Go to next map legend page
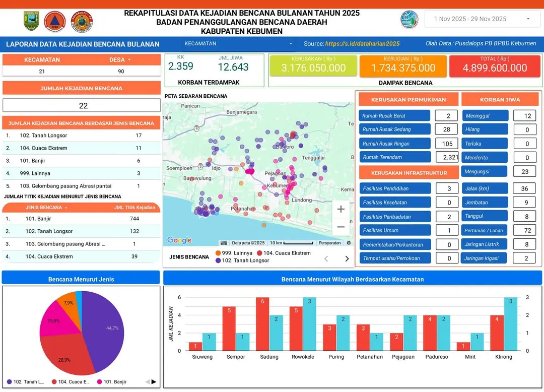This screenshot has height=392, width=544. pos(347,258)
